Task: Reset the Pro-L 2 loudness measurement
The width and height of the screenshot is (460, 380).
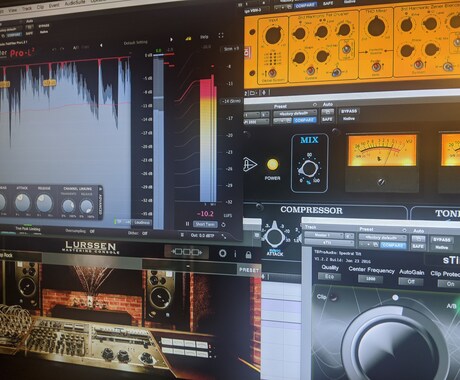Action: coord(223,225)
